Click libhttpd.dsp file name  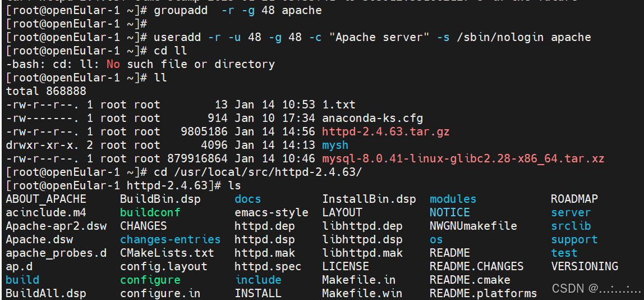362,239
